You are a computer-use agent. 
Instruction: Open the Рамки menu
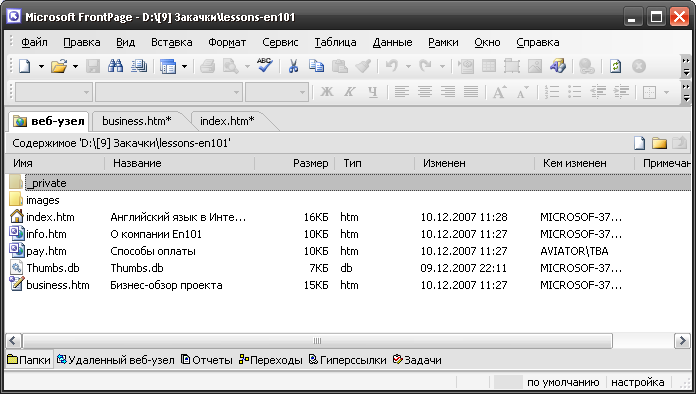click(x=443, y=42)
